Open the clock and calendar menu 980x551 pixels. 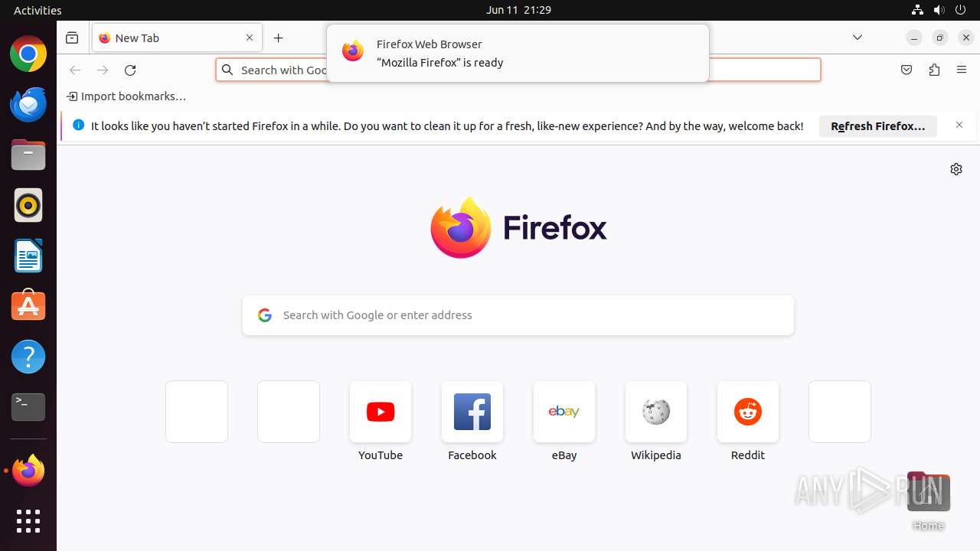[518, 10]
